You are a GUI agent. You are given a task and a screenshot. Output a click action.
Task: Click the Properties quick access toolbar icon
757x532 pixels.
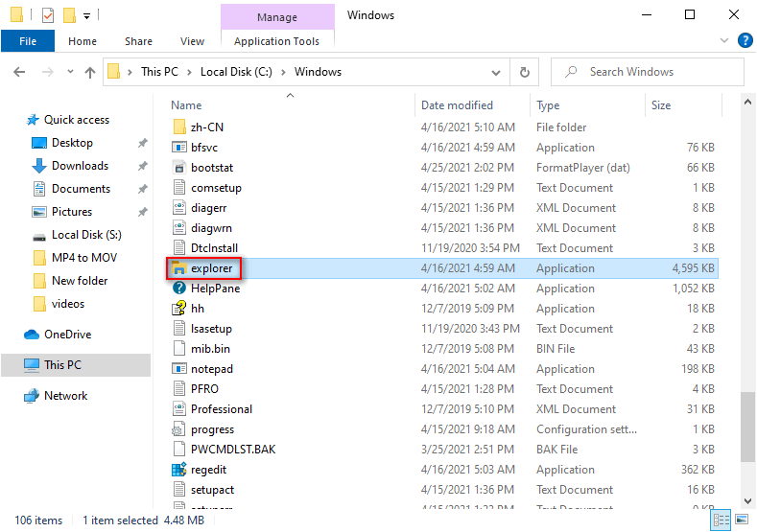click(x=48, y=15)
